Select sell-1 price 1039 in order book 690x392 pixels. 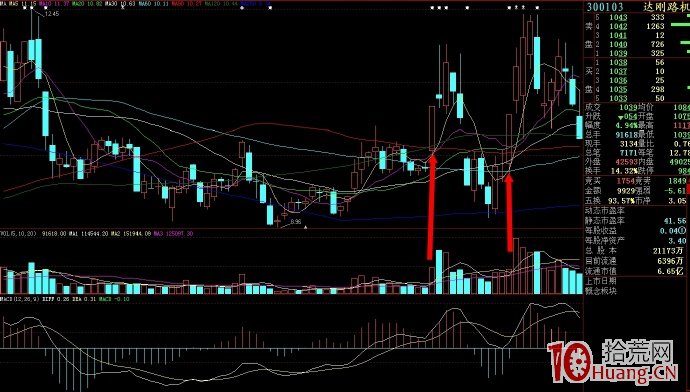tap(618, 53)
